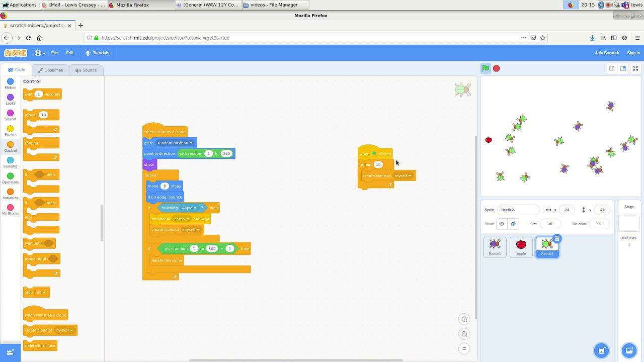The image size is (644, 362).
Task: Click the sprite name field Beetle2
Action: (x=518, y=210)
